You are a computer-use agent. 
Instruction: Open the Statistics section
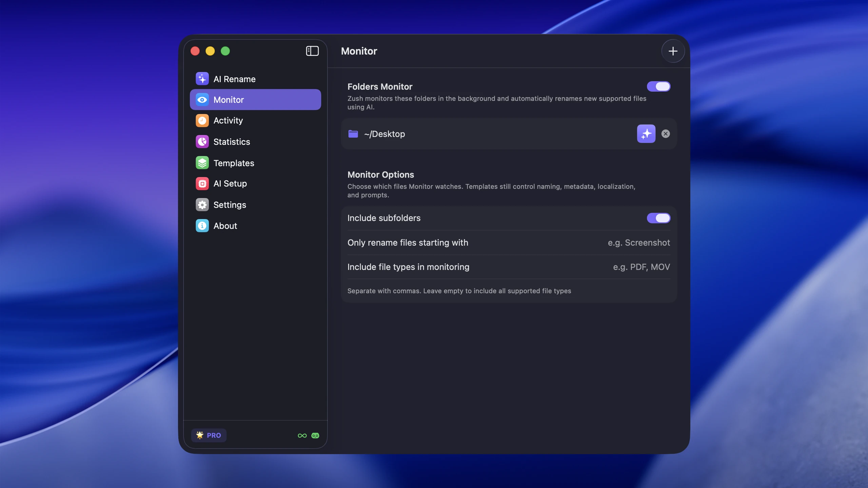255,142
